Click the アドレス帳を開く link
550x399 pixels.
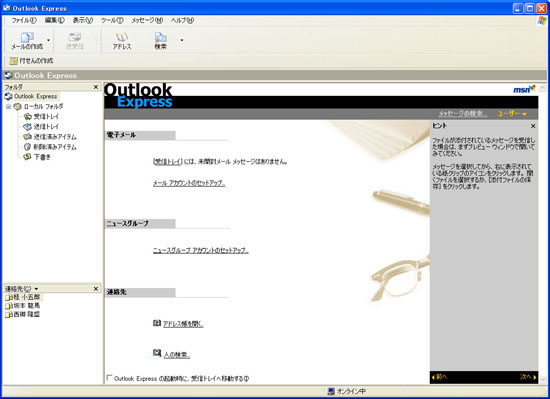tap(183, 324)
